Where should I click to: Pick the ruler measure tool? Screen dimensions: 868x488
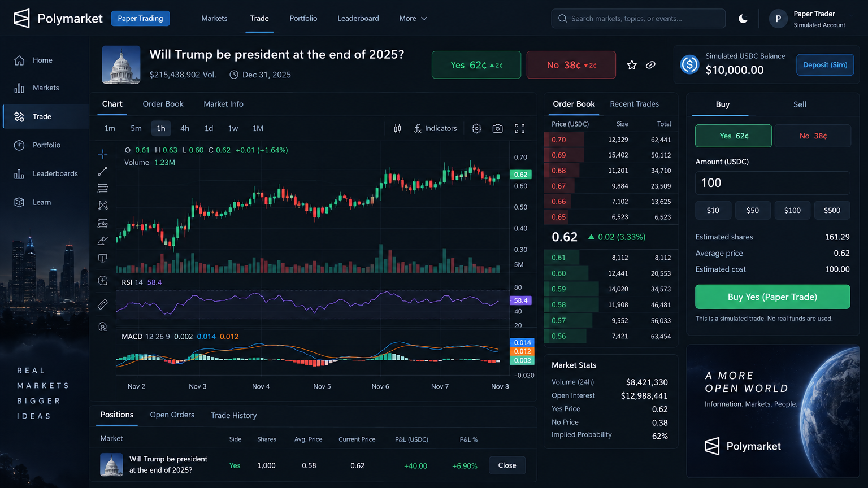[103, 304]
